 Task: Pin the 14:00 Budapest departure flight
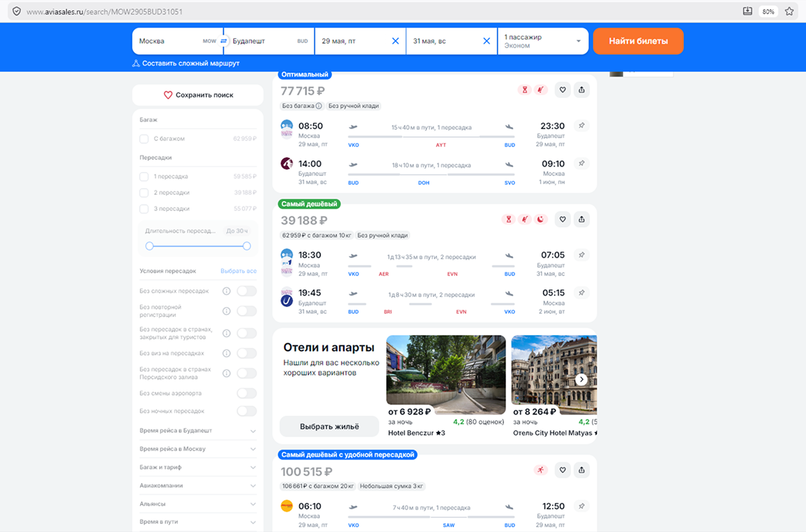click(582, 163)
